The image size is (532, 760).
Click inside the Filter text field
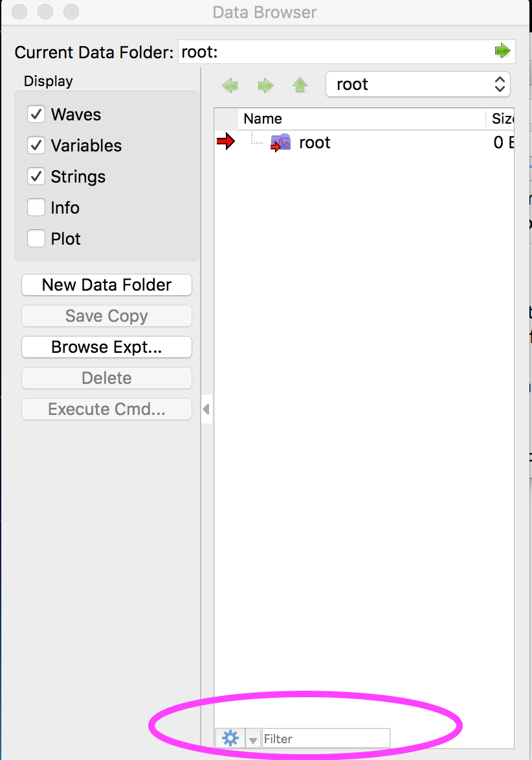pyautogui.click(x=324, y=737)
